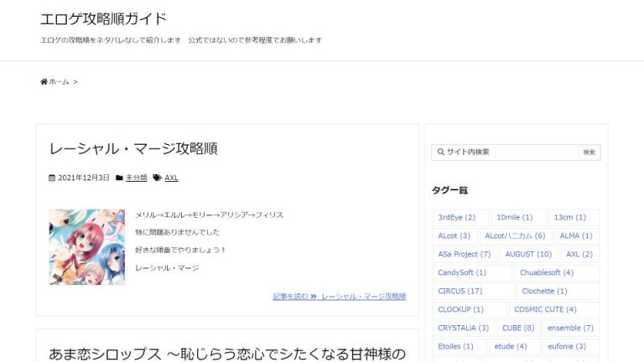Focus the サイト内検索 search field

508,153
